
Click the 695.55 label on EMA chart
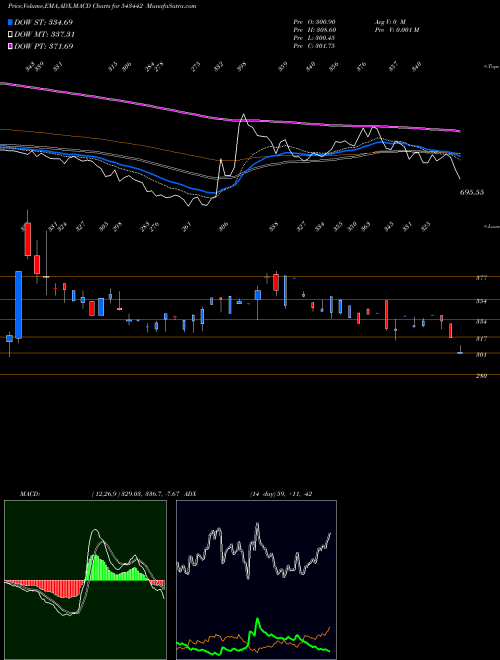click(x=472, y=192)
